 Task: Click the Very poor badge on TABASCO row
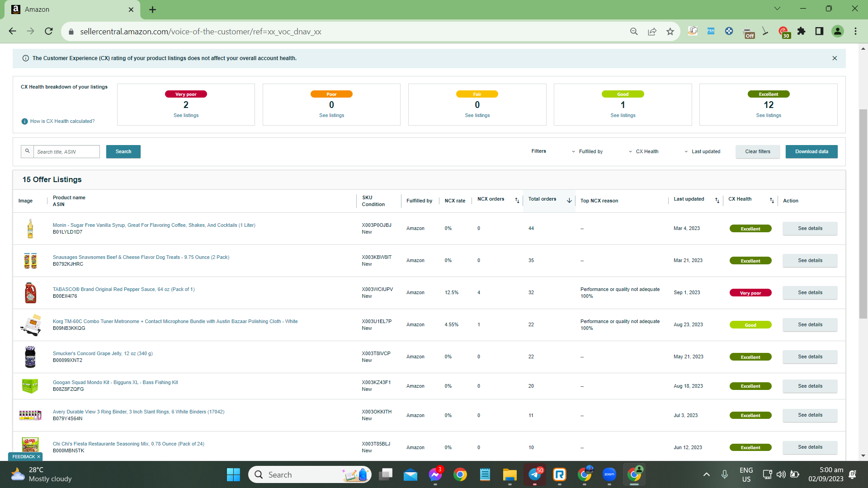pyautogui.click(x=750, y=293)
